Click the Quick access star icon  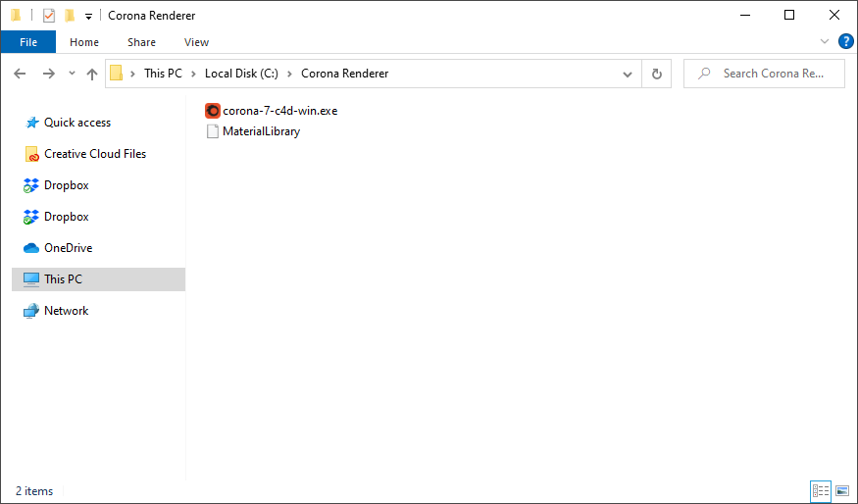(31, 123)
